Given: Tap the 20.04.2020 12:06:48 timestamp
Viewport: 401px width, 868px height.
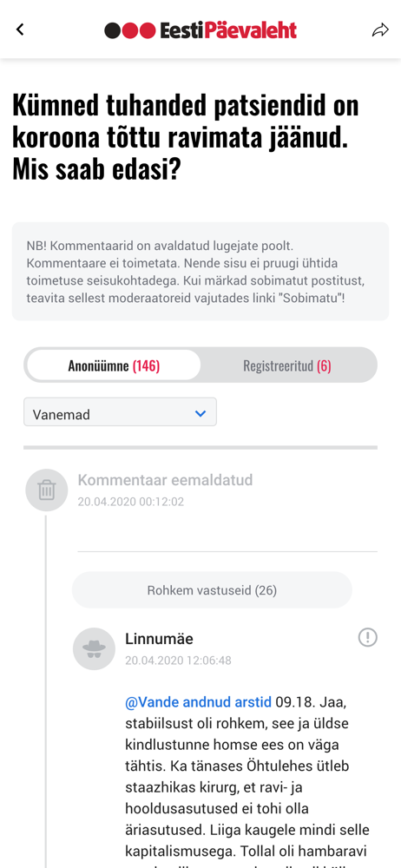Looking at the screenshot, I should tap(178, 661).
